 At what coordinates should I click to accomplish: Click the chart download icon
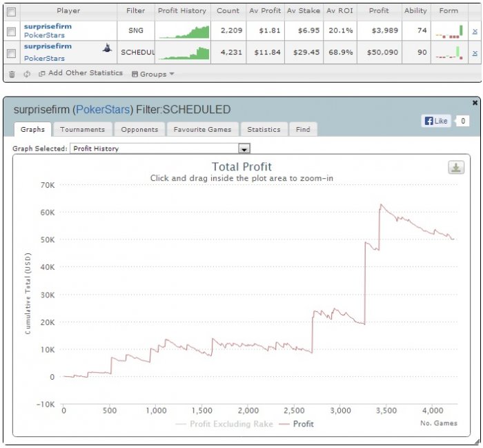tap(456, 168)
